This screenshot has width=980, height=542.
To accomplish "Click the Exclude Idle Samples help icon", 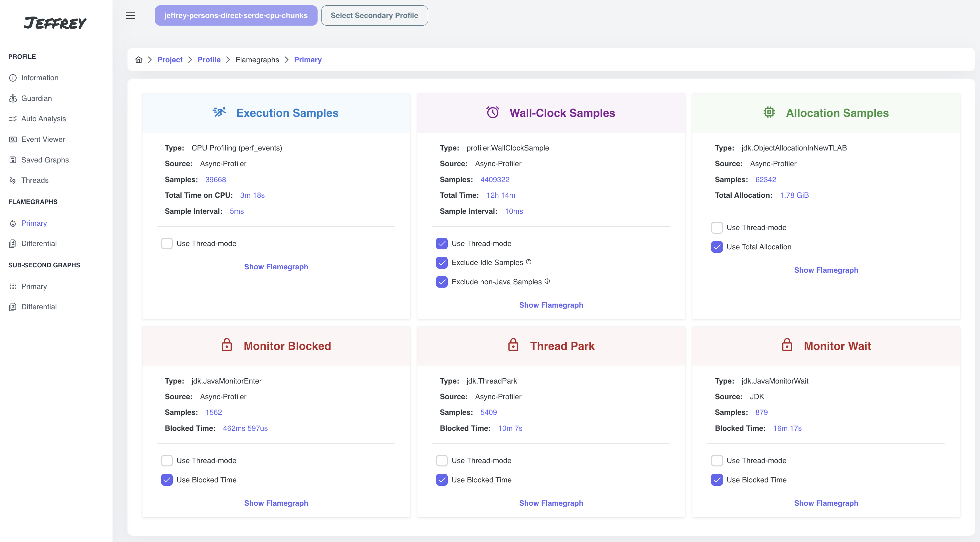I will tap(528, 262).
